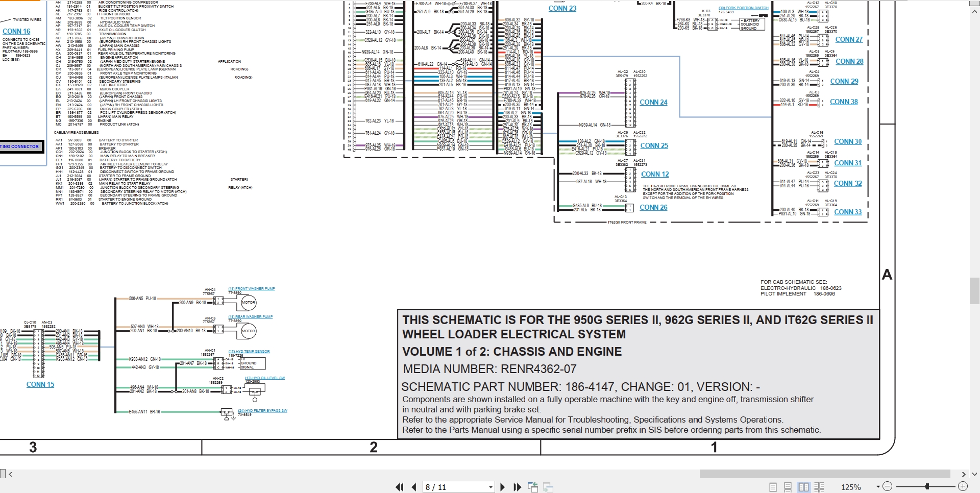
Task: Open the (24) Hyd Filter Bypass SW link
Action: [263, 411]
